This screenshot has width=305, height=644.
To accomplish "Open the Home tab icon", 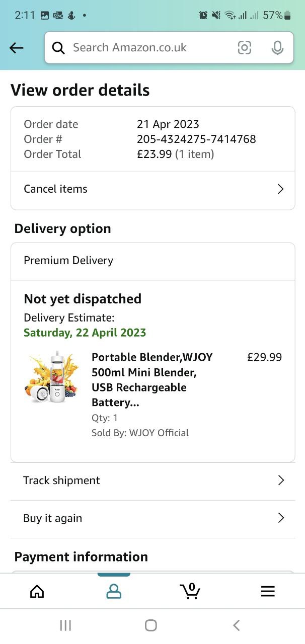I will coord(37,591).
